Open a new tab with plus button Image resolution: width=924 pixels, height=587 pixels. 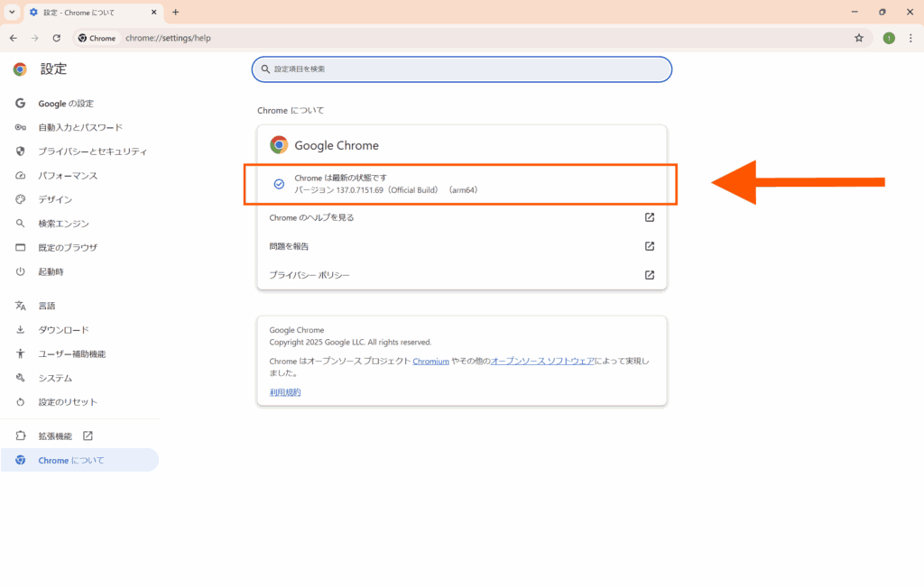point(176,12)
